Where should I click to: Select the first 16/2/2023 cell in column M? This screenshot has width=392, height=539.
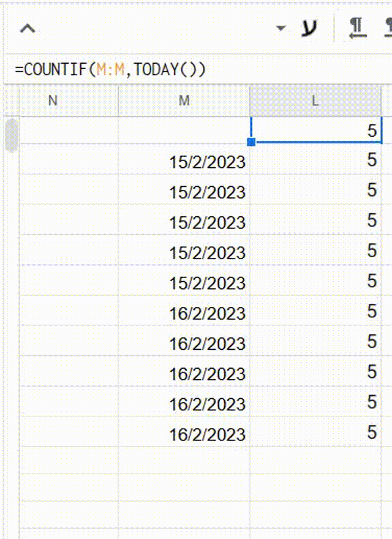pos(184,314)
